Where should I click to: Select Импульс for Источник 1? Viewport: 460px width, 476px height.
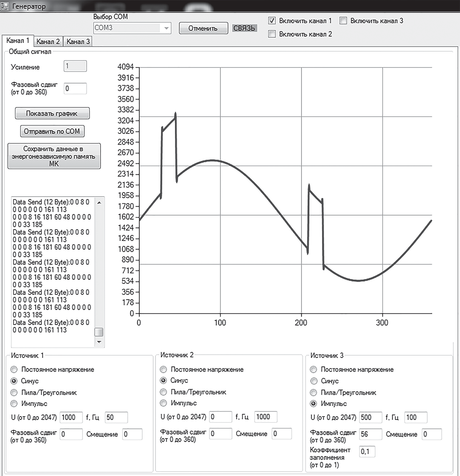tap(14, 403)
